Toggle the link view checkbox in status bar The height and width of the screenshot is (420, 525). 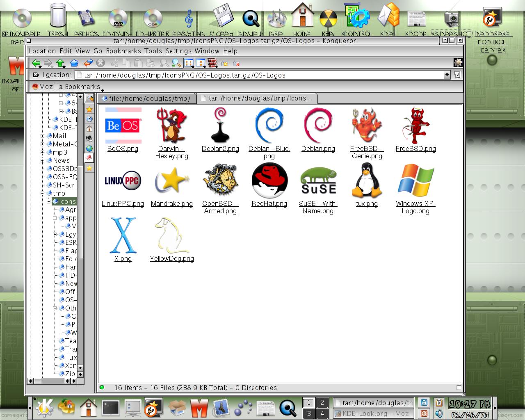pyautogui.click(x=459, y=388)
